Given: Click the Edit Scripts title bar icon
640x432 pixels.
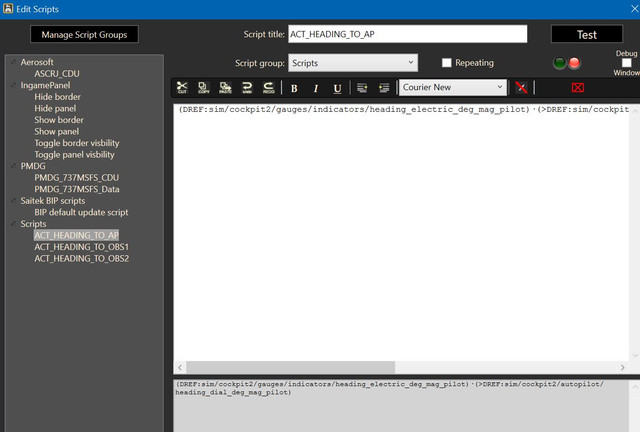Looking at the screenshot, I should (x=8, y=9).
